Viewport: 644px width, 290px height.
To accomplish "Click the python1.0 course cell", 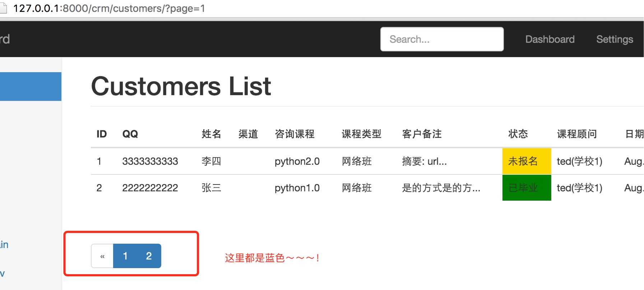I will [x=297, y=188].
